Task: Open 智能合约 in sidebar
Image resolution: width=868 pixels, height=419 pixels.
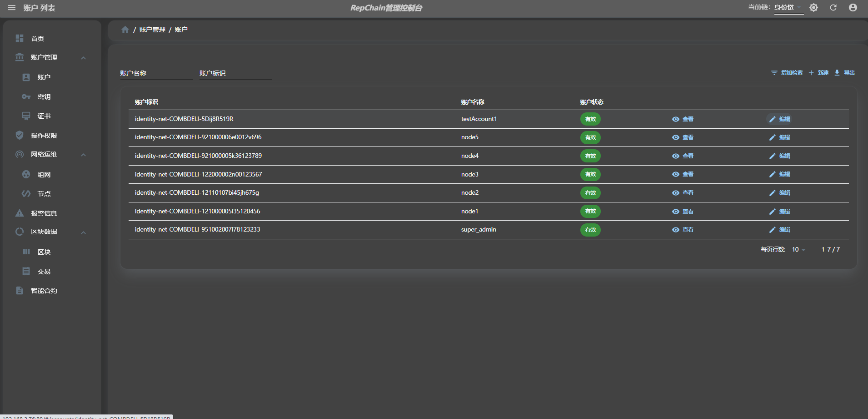Action: 44,291
